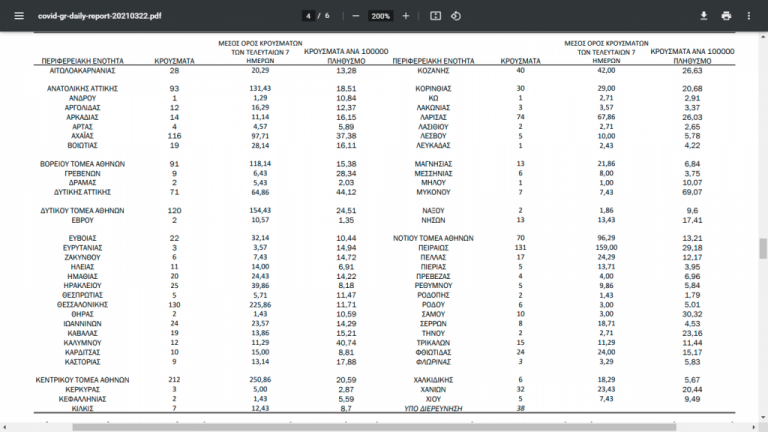The image size is (768, 432).
Task: Rotate the document counterclockwise
Action: pyautogui.click(x=456, y=16)
